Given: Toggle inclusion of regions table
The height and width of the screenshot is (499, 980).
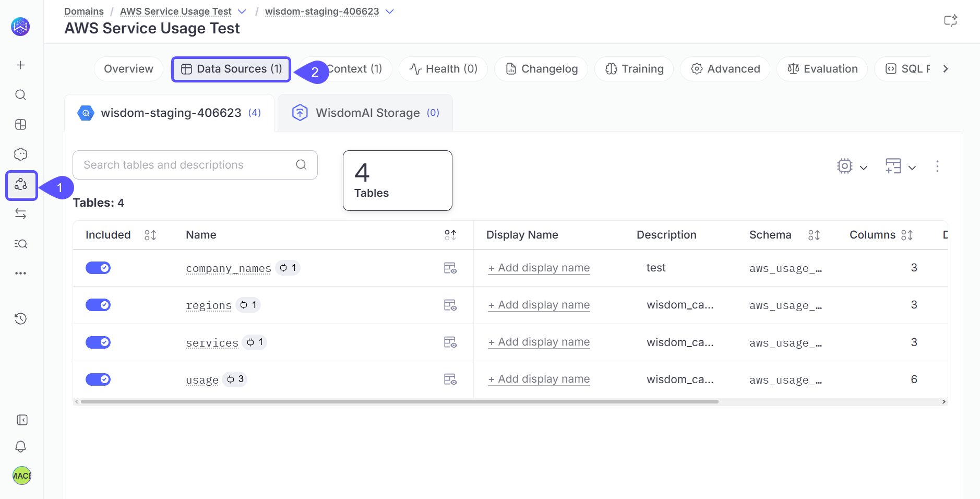Looking at the screenshot, I should (x=98, y=305).
